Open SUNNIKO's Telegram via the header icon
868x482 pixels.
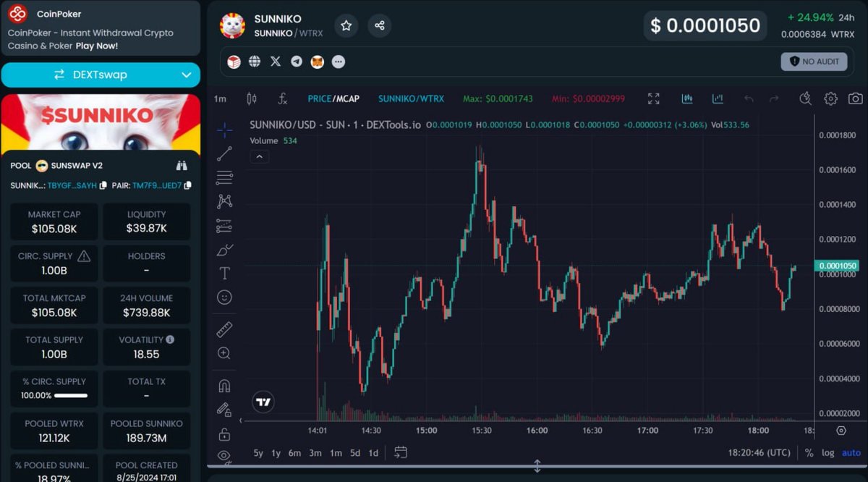click(296, 62)
